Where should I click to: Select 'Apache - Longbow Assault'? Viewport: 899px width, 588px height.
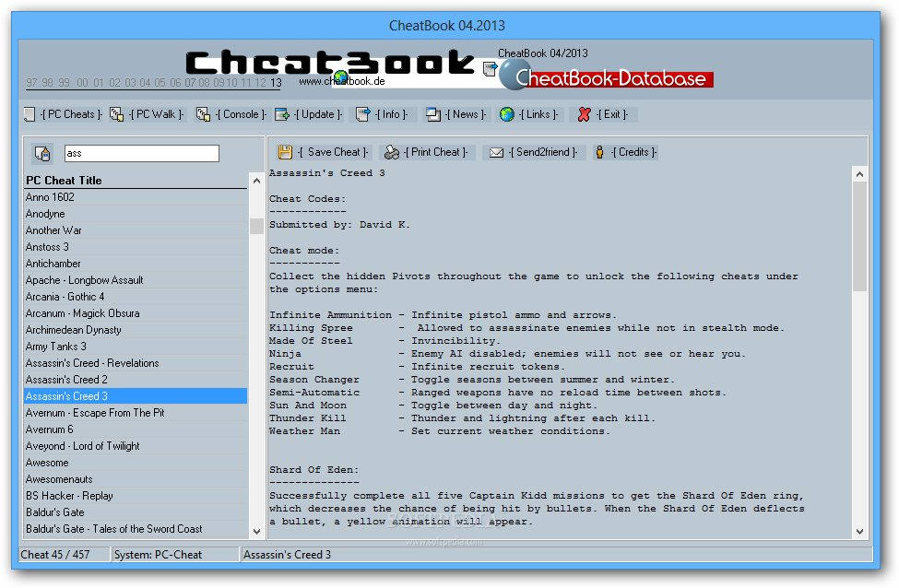[x=136, y=280]
